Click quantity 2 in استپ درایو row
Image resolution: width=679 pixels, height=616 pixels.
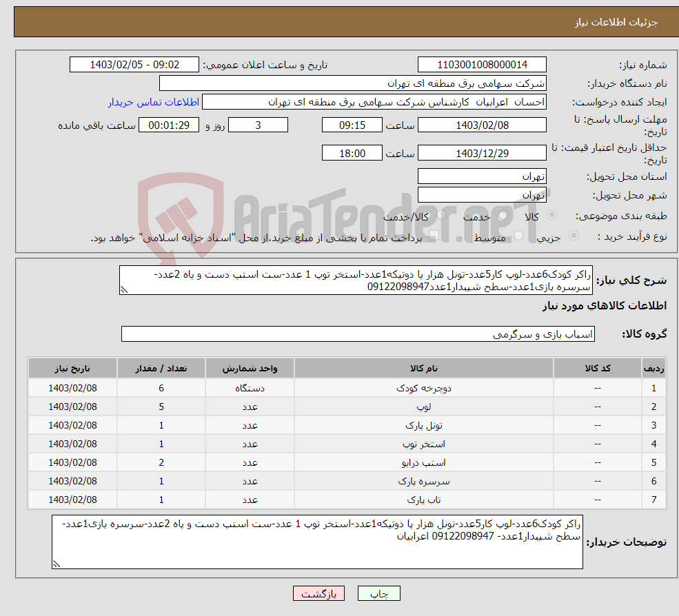pyautogui.click(x=161, y=463)
